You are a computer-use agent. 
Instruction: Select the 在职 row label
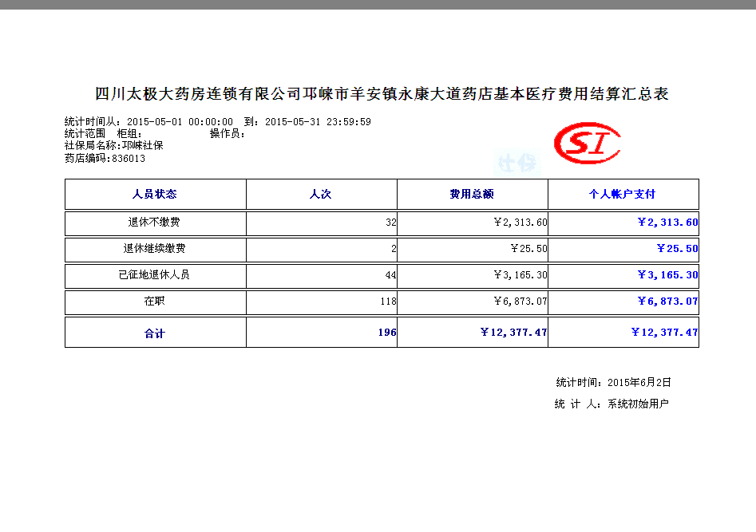154,301
